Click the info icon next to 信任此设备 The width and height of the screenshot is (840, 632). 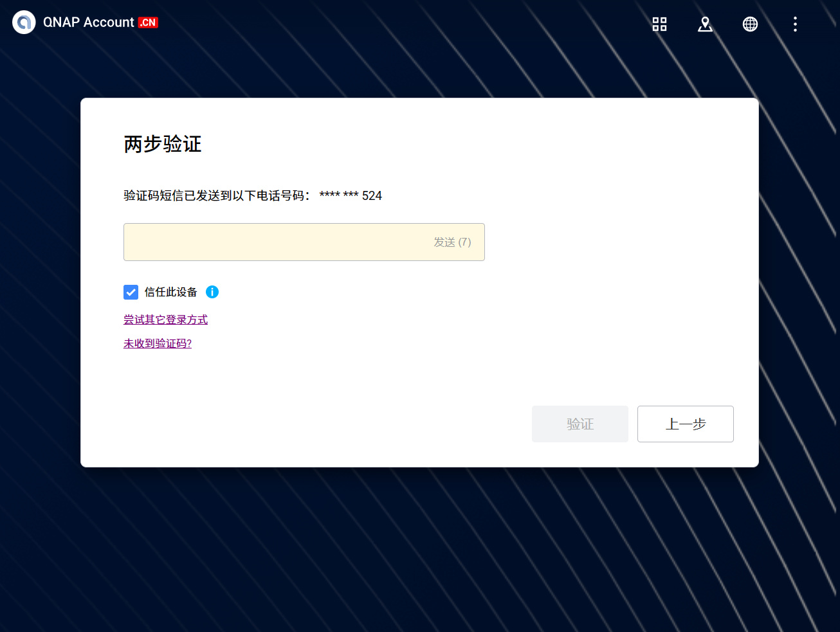click(212, 292)
